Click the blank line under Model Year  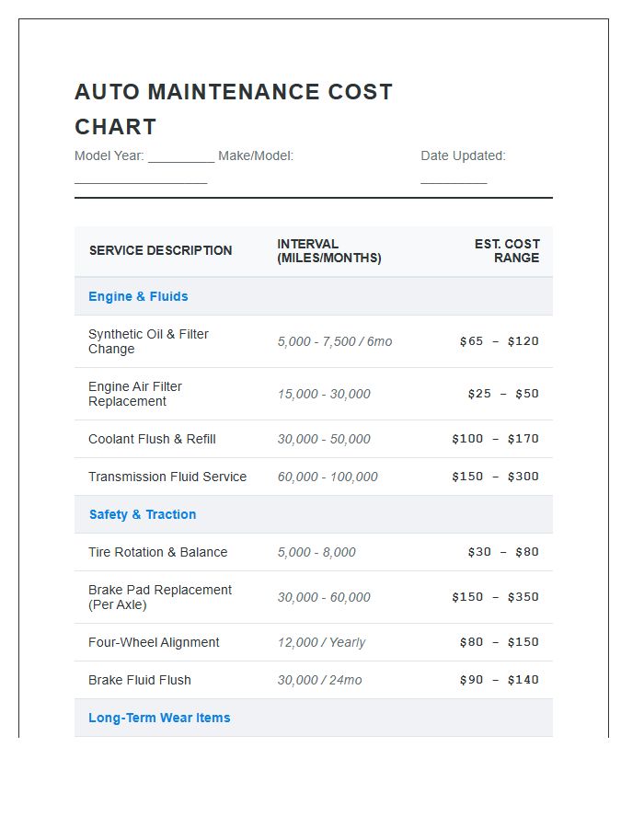(x=141, y=183)
